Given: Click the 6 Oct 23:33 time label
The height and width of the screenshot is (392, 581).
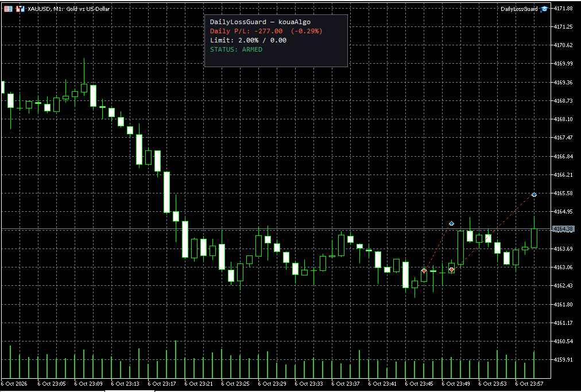Looking at the screenshot, I should [309, 383].
